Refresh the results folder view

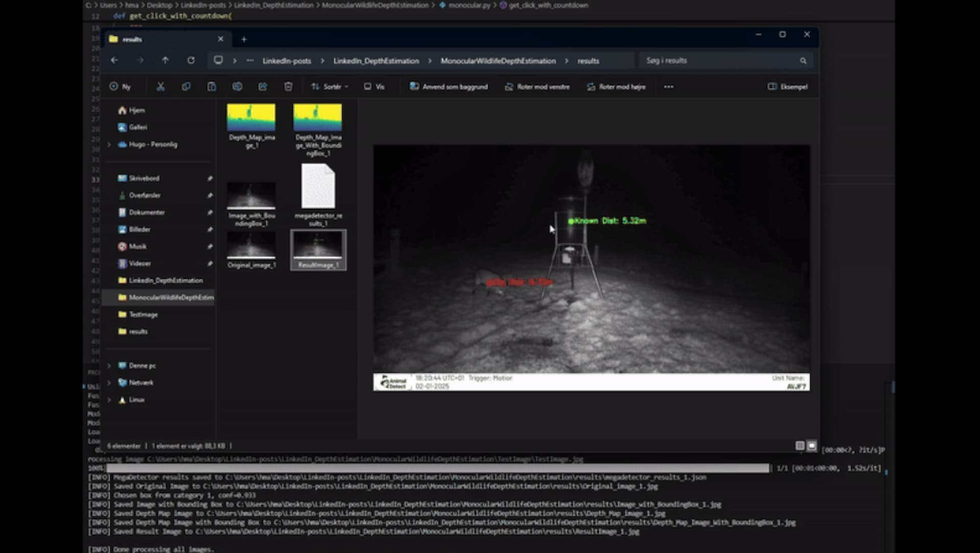[191, 60]
